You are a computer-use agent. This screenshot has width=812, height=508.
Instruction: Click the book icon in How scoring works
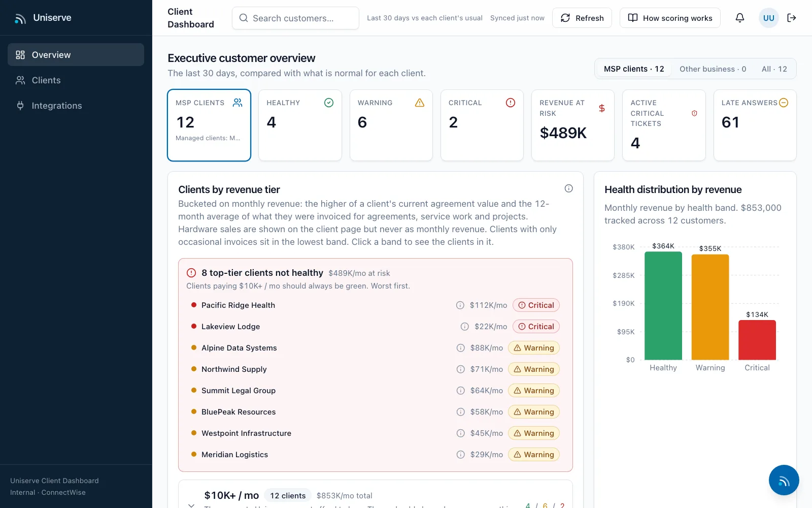(x=633, y=18)
